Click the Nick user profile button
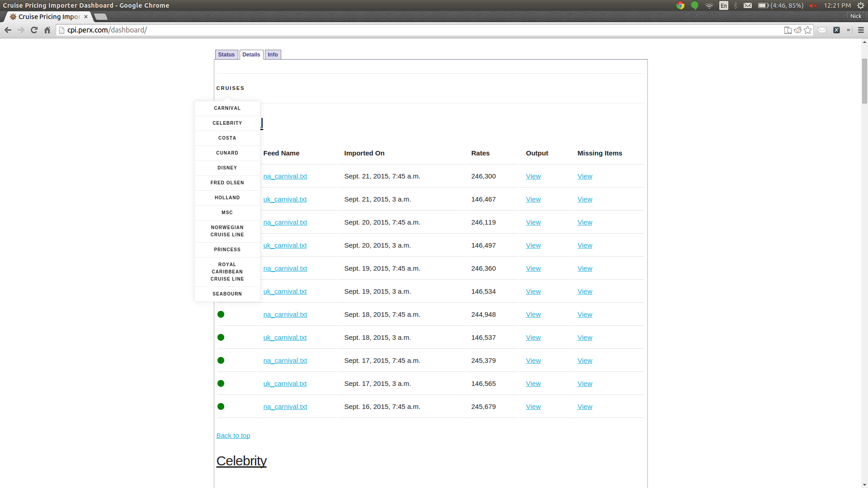The height and width of the screenshot is (488, 868). [x=856, y=16]
